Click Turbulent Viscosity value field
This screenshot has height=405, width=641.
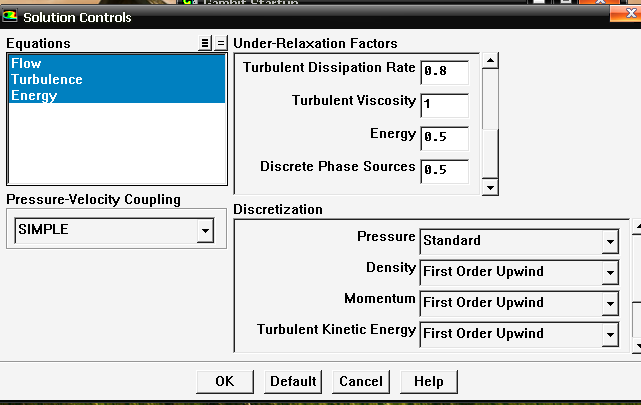tap(444, 105)
